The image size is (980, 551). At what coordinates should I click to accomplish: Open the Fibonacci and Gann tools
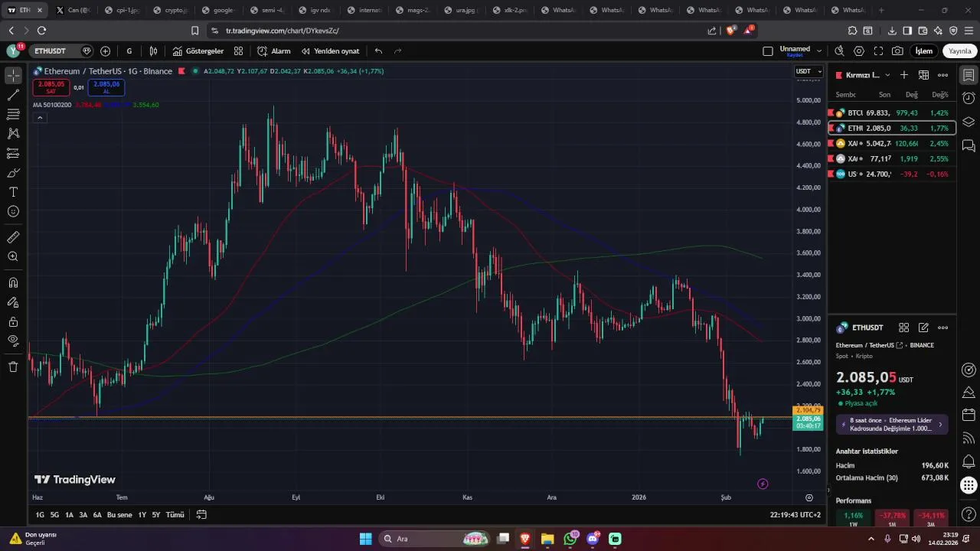[x=13, y=114]
